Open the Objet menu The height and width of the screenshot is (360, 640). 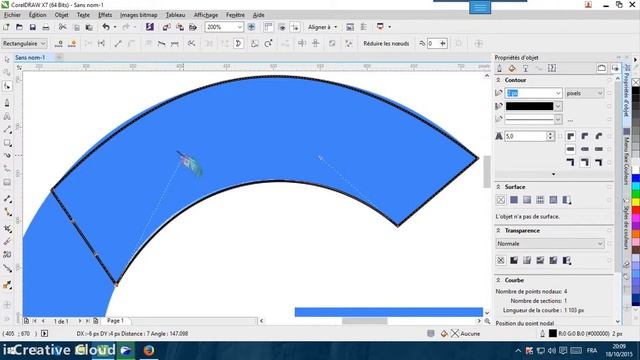click(62, 15)
